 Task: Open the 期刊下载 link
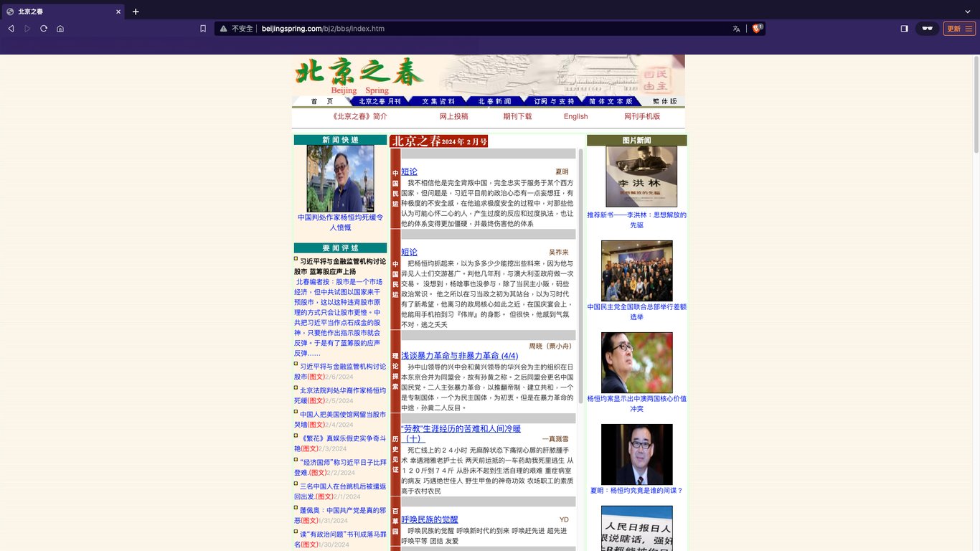tap(517, 116)
